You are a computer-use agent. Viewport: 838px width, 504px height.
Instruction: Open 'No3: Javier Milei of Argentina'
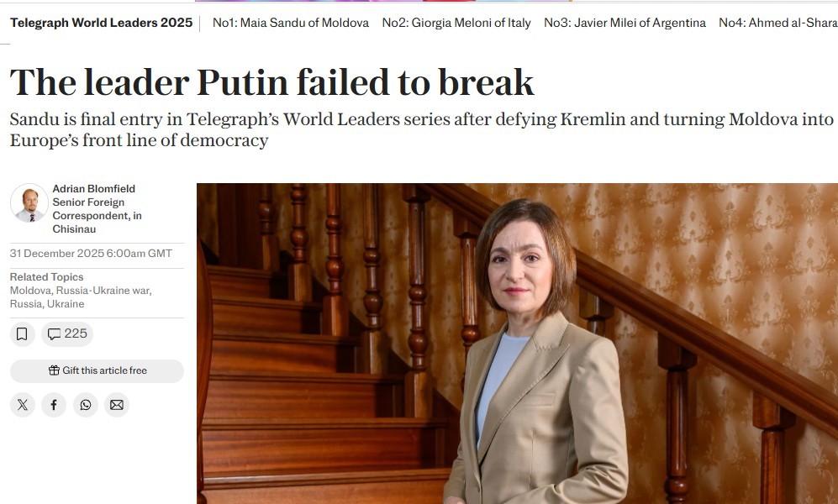tap(623, 23)
